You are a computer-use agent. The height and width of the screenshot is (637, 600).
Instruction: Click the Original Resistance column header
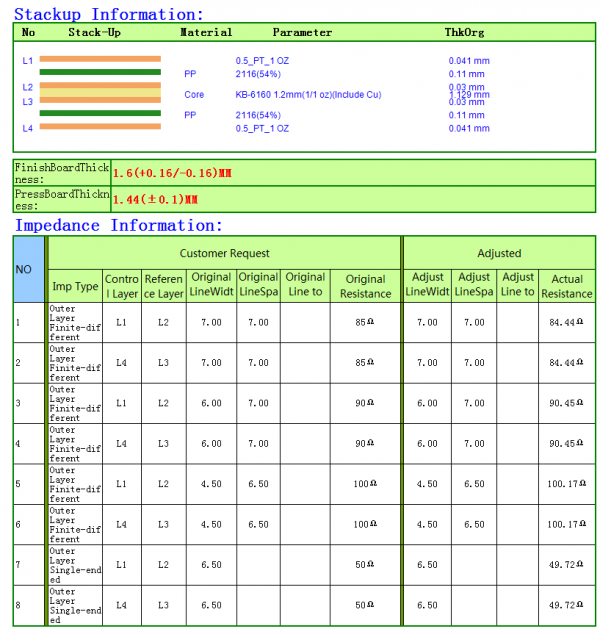(366, 286)
